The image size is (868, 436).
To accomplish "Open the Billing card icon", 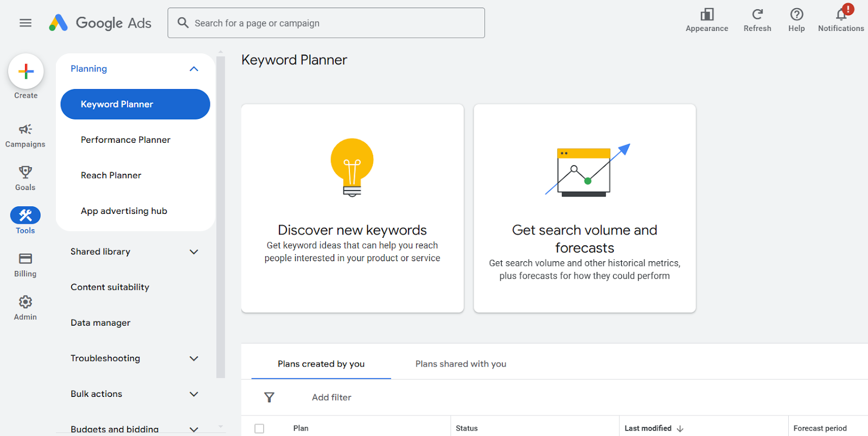I will (25, 258).
